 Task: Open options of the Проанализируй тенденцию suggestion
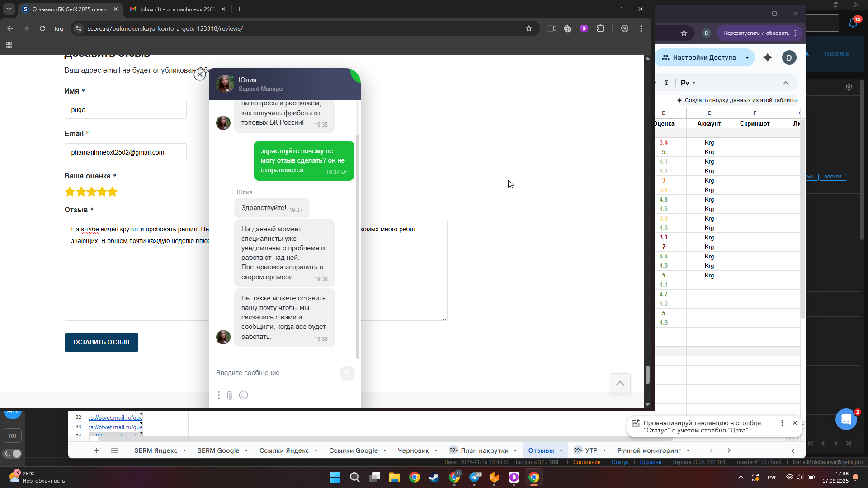click(782, 423)
